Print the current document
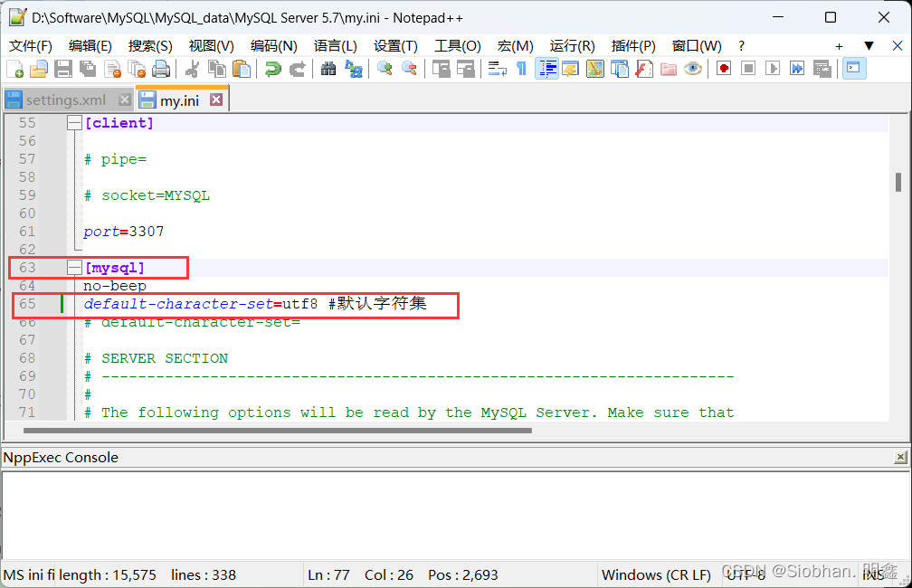 [x=161, y=68]
